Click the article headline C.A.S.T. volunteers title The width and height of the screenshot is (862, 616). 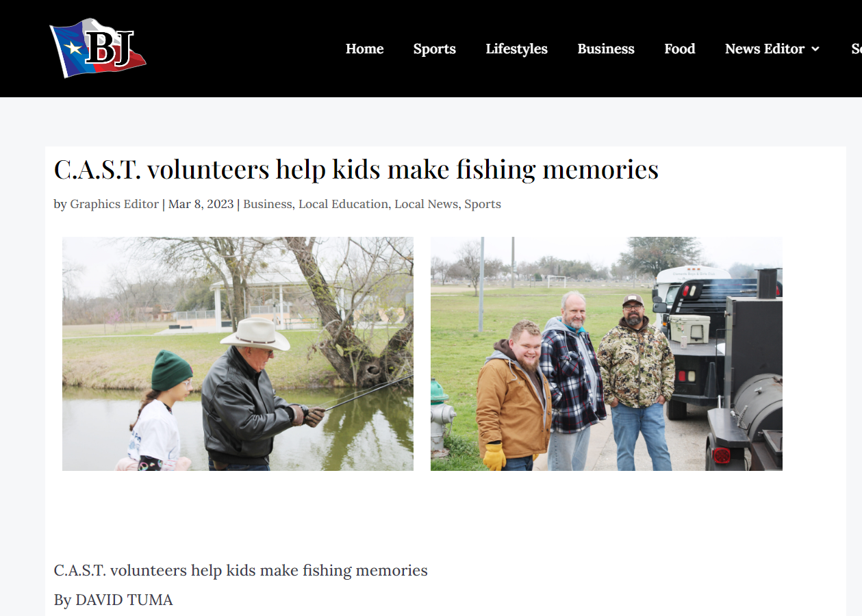tap(356, 169)
